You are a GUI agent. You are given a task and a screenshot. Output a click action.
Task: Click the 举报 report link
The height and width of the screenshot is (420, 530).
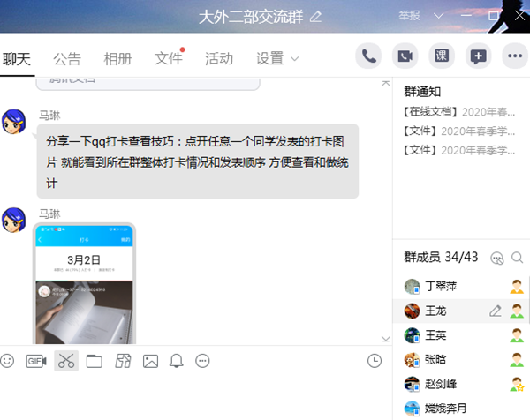tap(410, 16)
